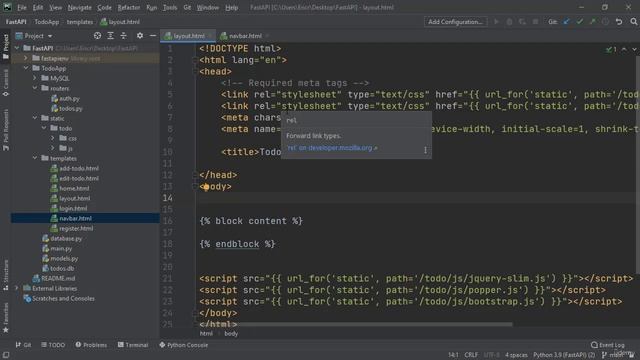640x360 pixels.
Task: Open auth.py in the project tree
Action: click(65, 98)
